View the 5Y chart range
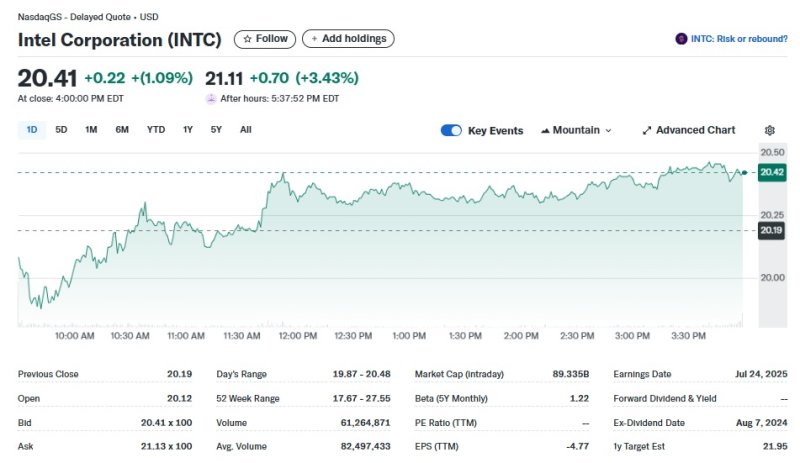 [x=216, y=129]
